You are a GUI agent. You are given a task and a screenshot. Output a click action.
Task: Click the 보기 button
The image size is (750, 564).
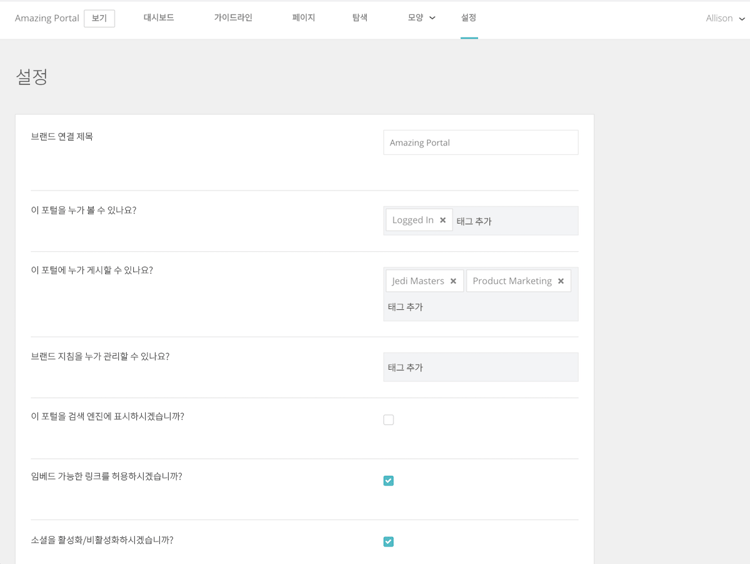99,18
